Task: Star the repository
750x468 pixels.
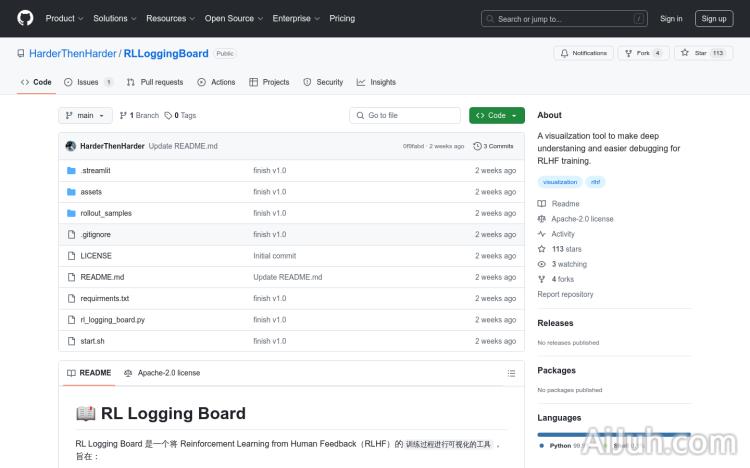Action: click(x=703, y=53)
